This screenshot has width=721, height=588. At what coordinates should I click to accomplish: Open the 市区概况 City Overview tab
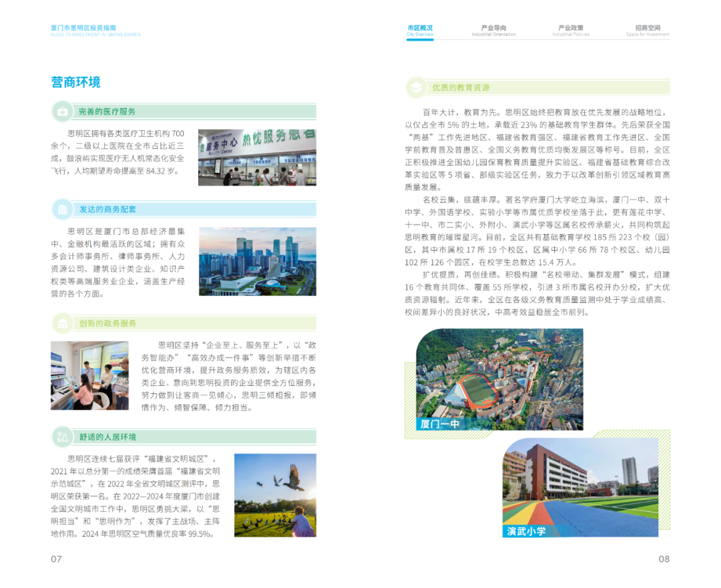click(420, 31)
